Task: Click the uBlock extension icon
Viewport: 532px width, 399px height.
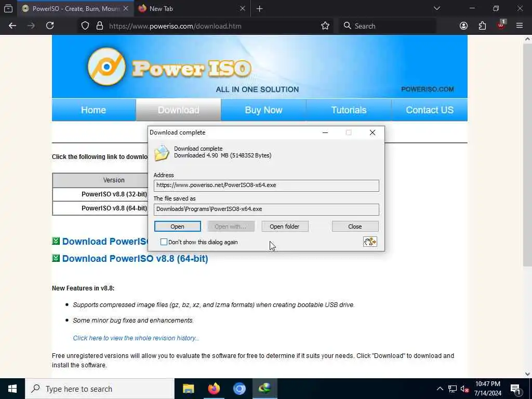Action: tap(501, 25)
